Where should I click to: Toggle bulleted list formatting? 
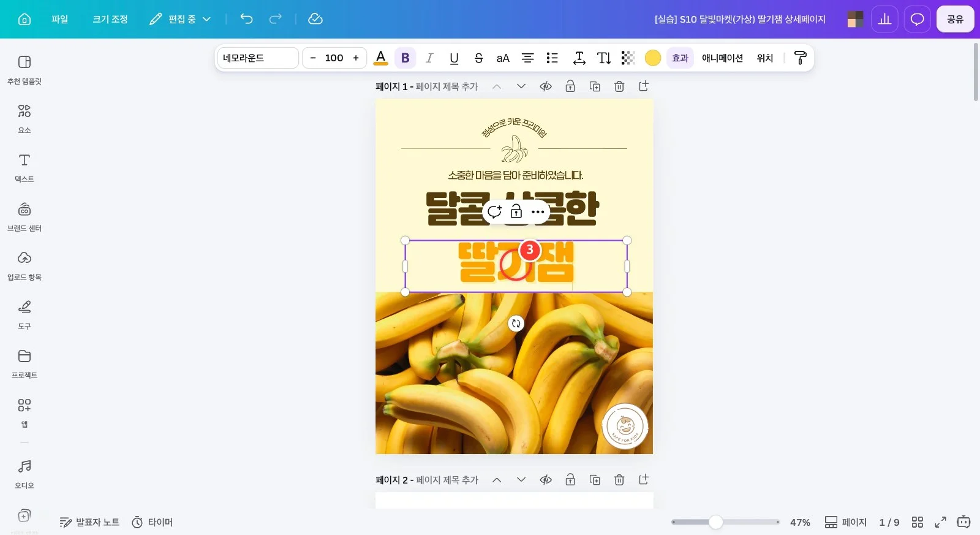click(552, 58)
